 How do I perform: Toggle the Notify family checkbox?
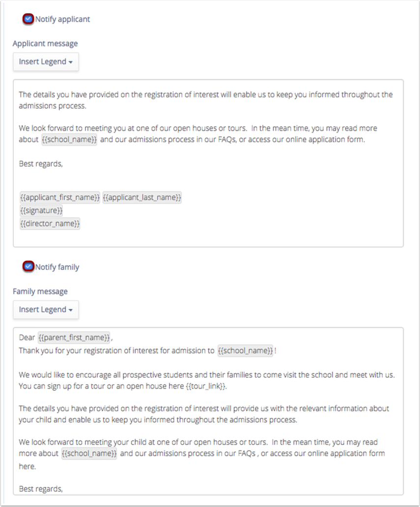[x=28, y=266]
